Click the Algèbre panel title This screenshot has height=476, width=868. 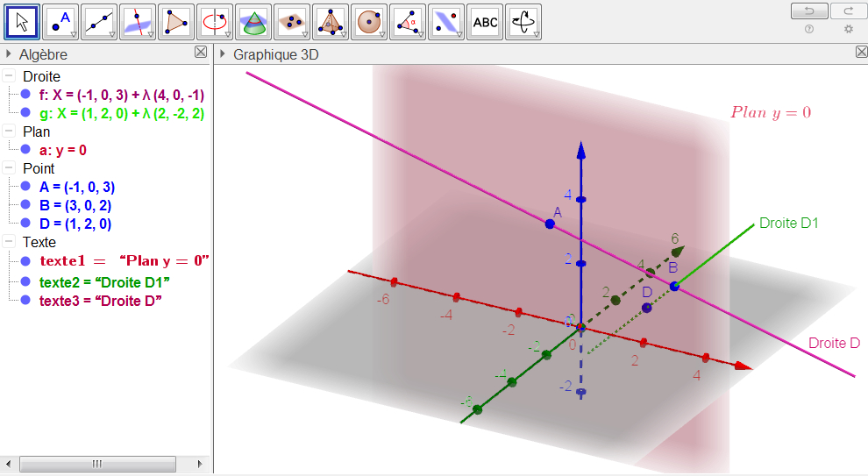coord(43,54)
